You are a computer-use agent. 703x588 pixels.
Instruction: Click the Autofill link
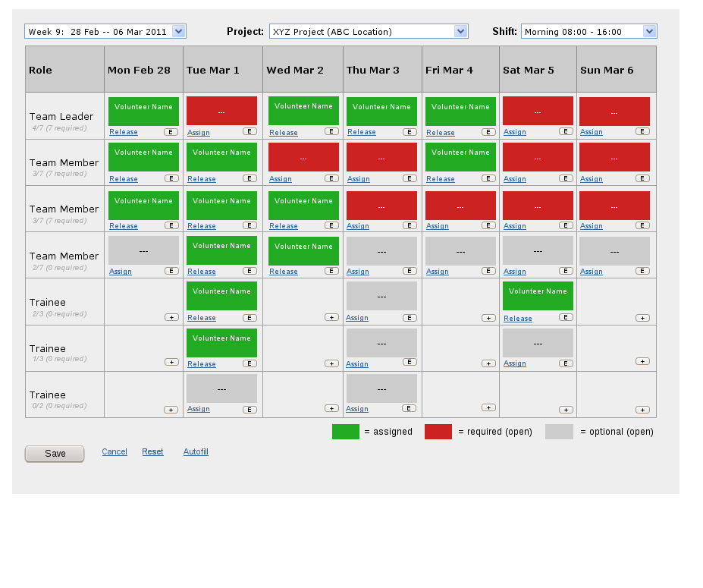coord(196,452)
